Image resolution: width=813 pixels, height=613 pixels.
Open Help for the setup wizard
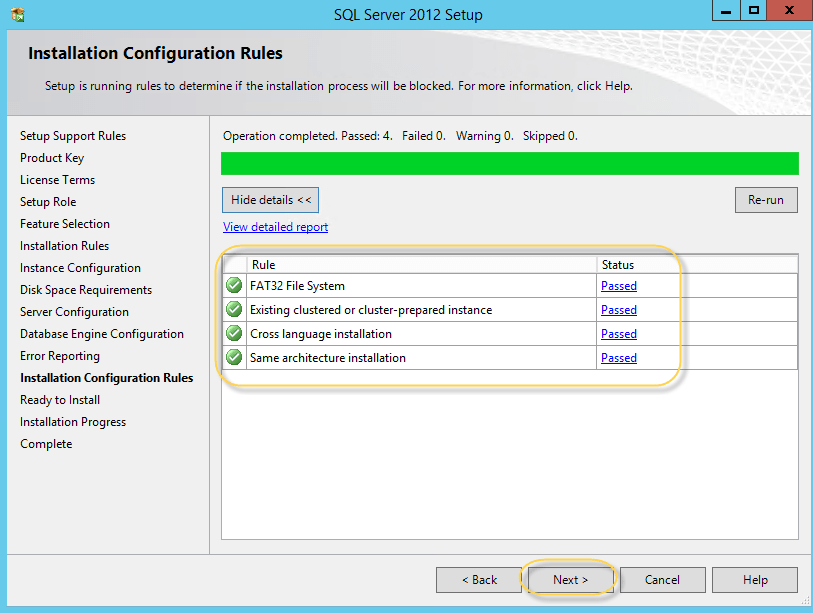point(755,580)
